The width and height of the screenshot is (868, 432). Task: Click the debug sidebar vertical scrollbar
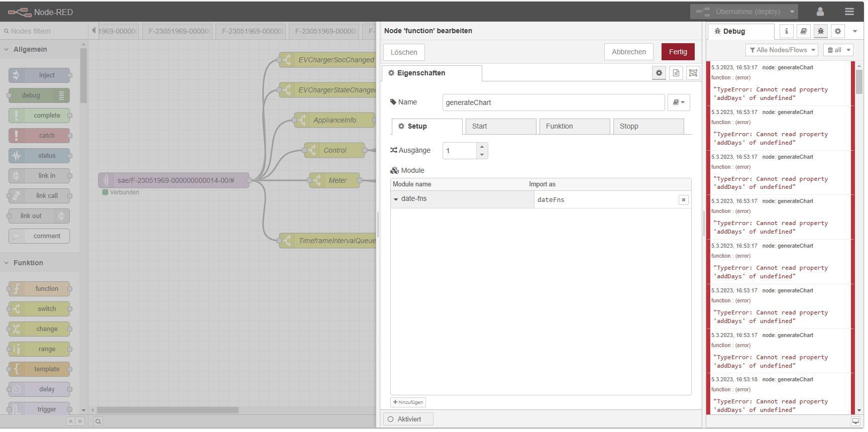click(x=859, y=81)
